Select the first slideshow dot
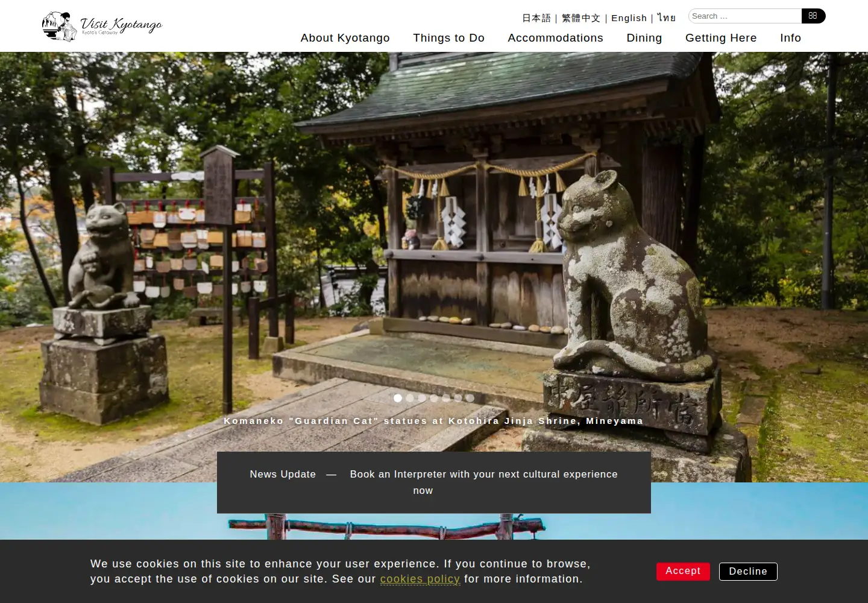Image resolution: width=868 pixels, height=603 pixels. 398,398
